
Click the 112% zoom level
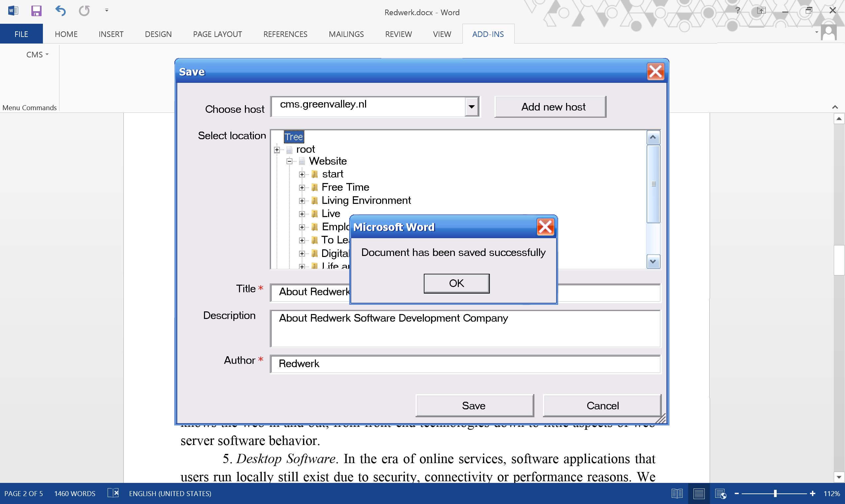831,493
